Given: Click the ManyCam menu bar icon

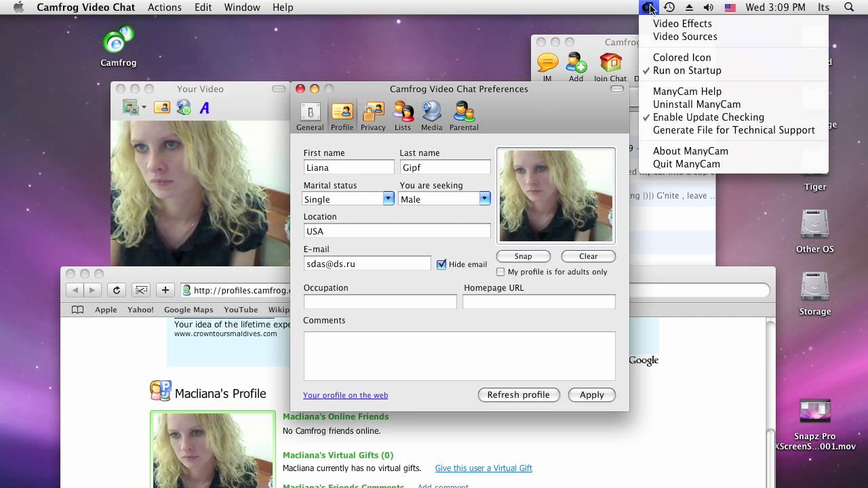Looking at the screenshot, I should pyautogui.click(x=648, y=7).
